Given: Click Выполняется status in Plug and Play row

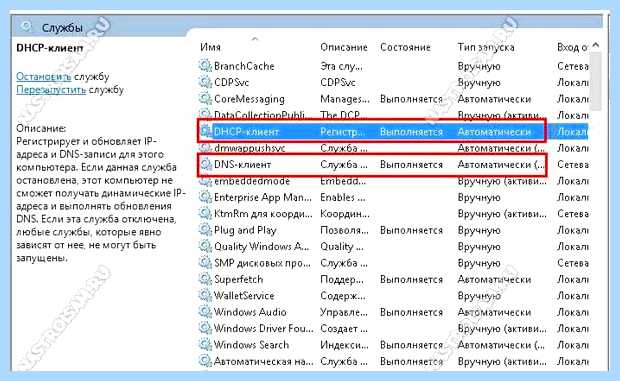Looking at the screenshot, I should tap(411, 230).
